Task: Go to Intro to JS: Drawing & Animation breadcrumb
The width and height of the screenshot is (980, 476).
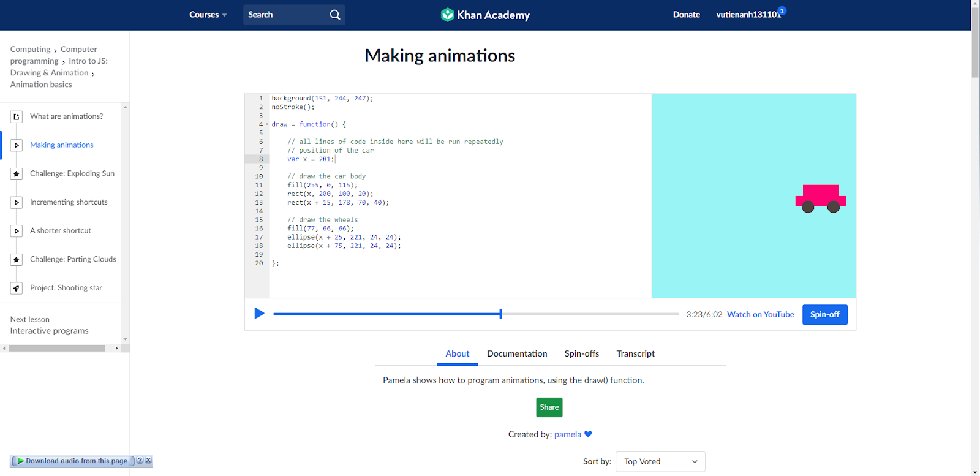Action: 59,67
